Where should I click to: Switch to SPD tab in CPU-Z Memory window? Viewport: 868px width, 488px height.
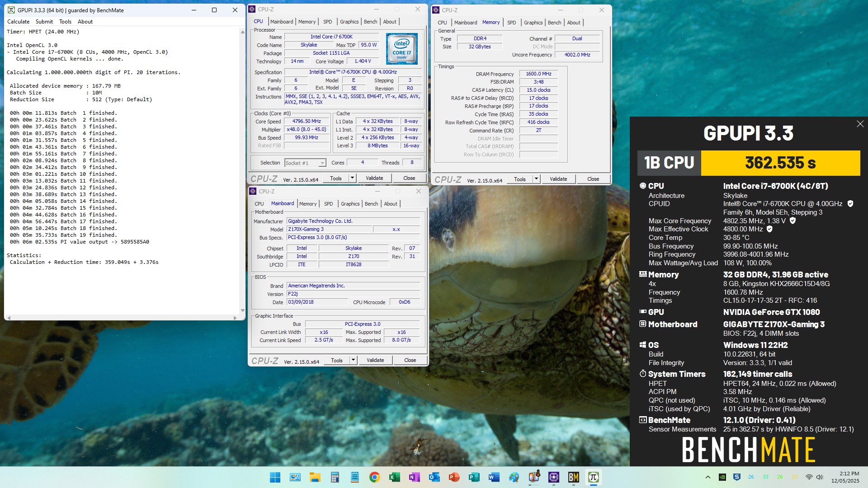(x=511, y=23)
